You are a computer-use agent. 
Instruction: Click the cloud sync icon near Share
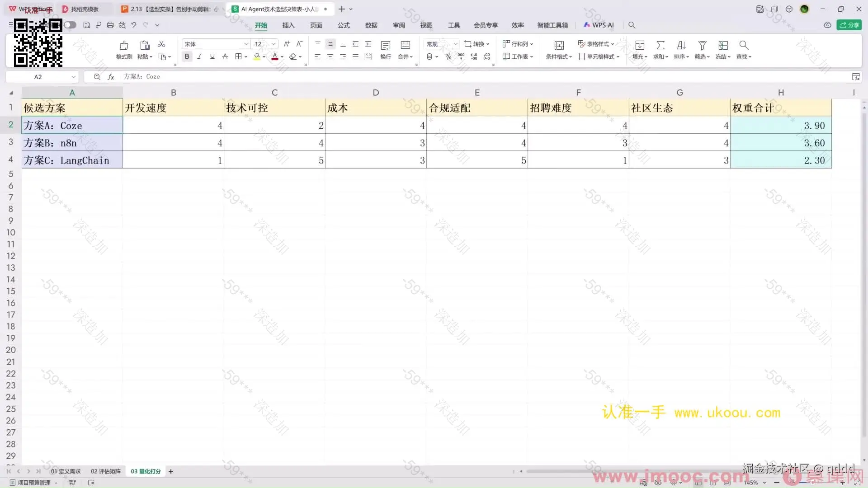tap(827, 25)
